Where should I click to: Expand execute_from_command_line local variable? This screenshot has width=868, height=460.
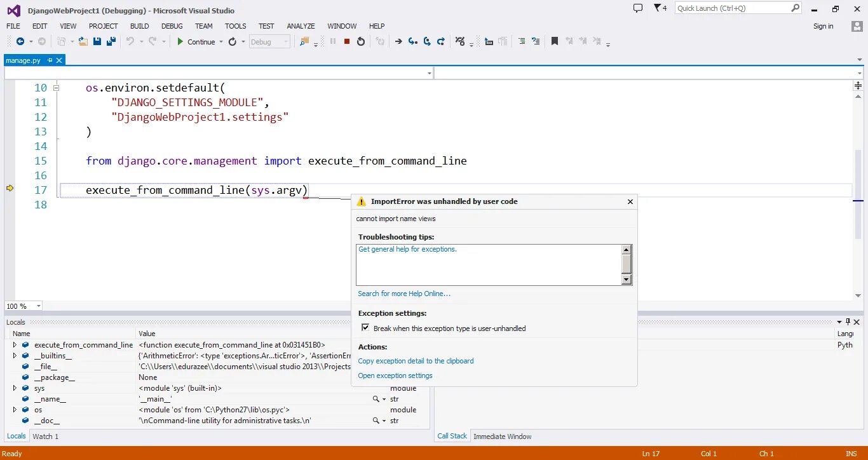pyautogui.click(x=15, y=344)
